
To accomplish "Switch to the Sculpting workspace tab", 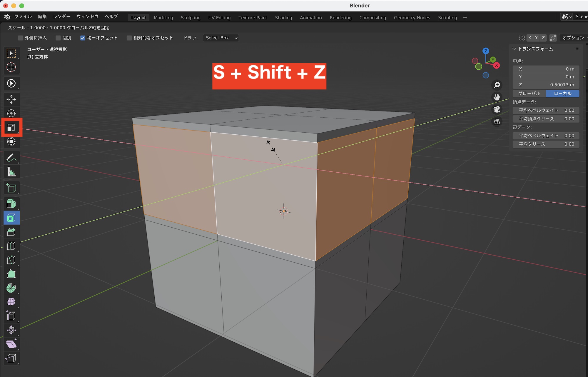I will click(x=191, y=18).
